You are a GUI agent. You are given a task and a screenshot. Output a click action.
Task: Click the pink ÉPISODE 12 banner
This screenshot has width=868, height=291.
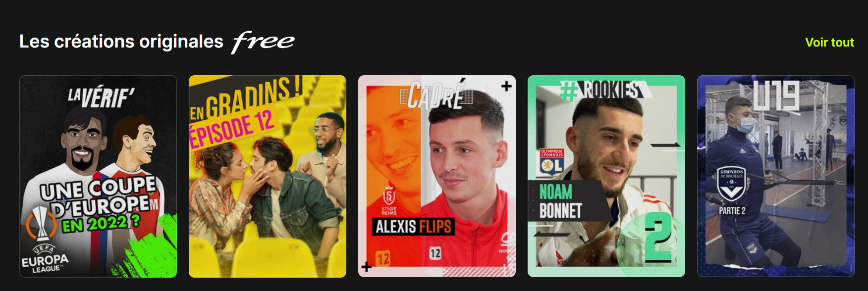point(231,128)
